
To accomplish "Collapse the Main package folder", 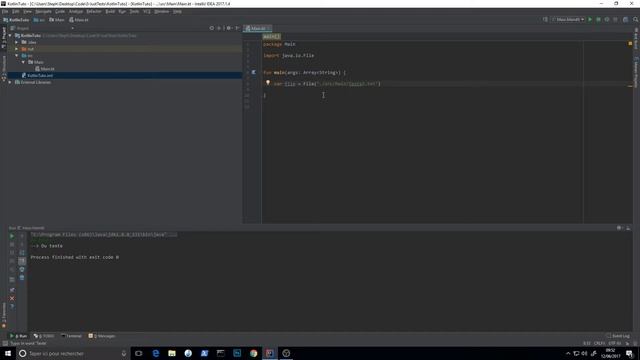I will pyautogui.click(x=23, y=62).
